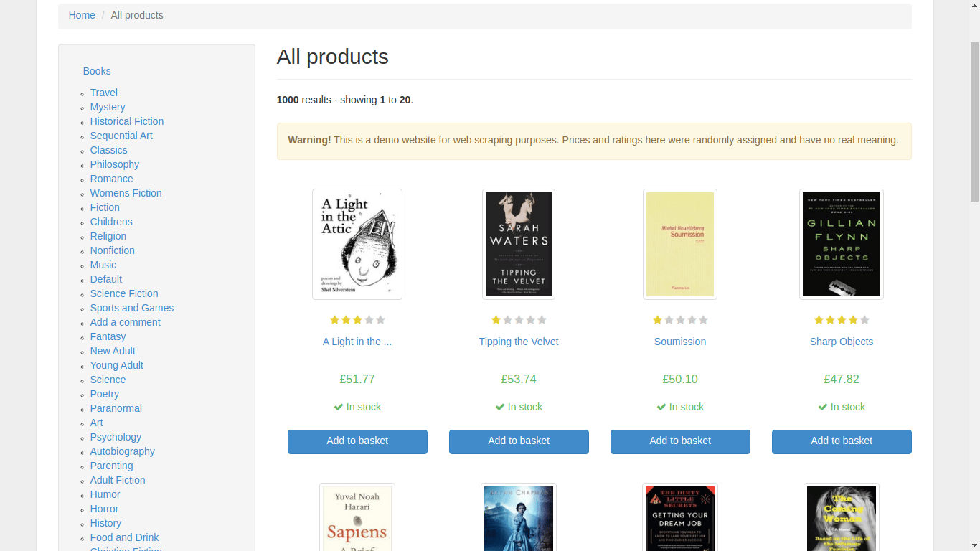
Task: Add A Light in the Attic to basket
Action: (x=357, y=442)
